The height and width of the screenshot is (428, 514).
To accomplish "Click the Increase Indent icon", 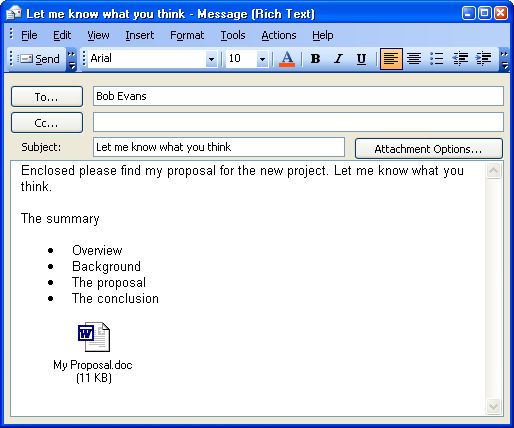I will coord(483,59).
